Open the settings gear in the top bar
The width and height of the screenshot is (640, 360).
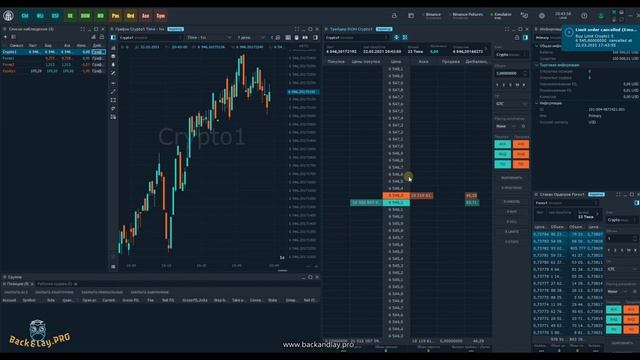pos(542,16)
